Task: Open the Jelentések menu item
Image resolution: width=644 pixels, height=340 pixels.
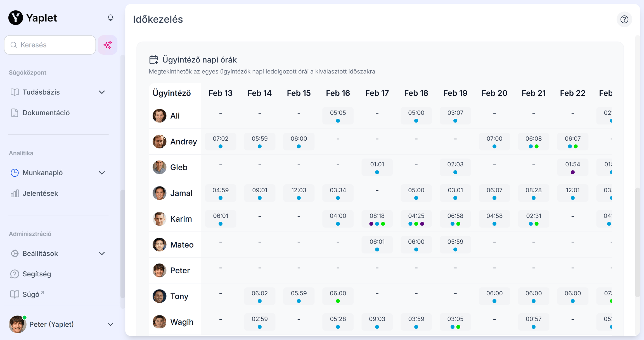Action: [40, 193]
